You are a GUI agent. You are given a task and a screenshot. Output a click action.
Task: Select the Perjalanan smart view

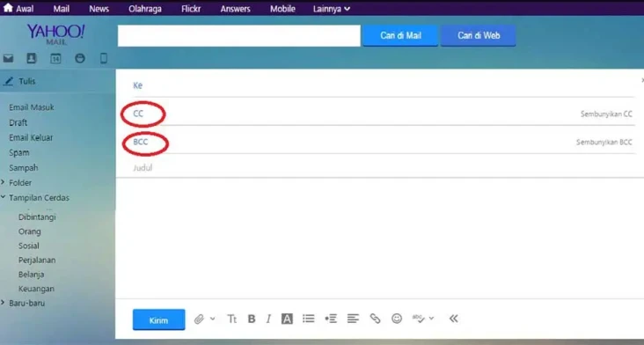(x=37, y=260)
